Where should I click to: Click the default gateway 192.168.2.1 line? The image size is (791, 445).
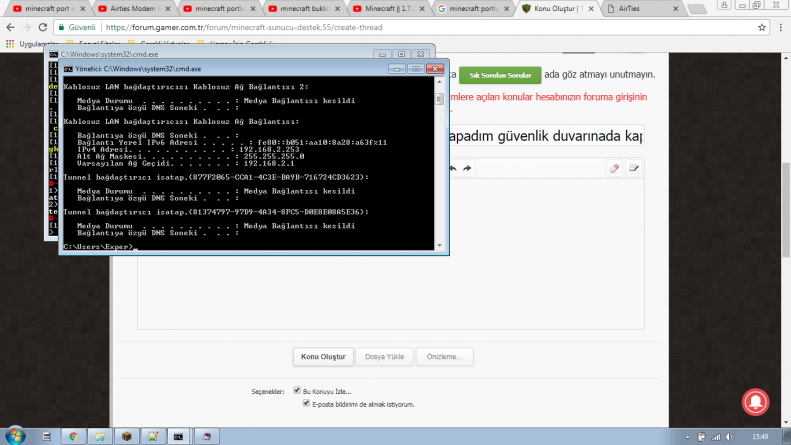(186, 163)
